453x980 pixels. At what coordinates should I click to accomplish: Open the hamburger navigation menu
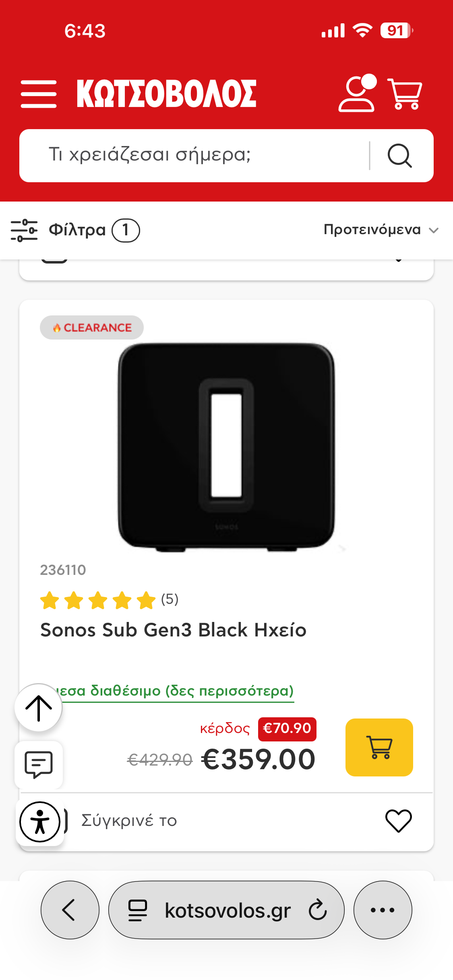click(x=39, y=94)
